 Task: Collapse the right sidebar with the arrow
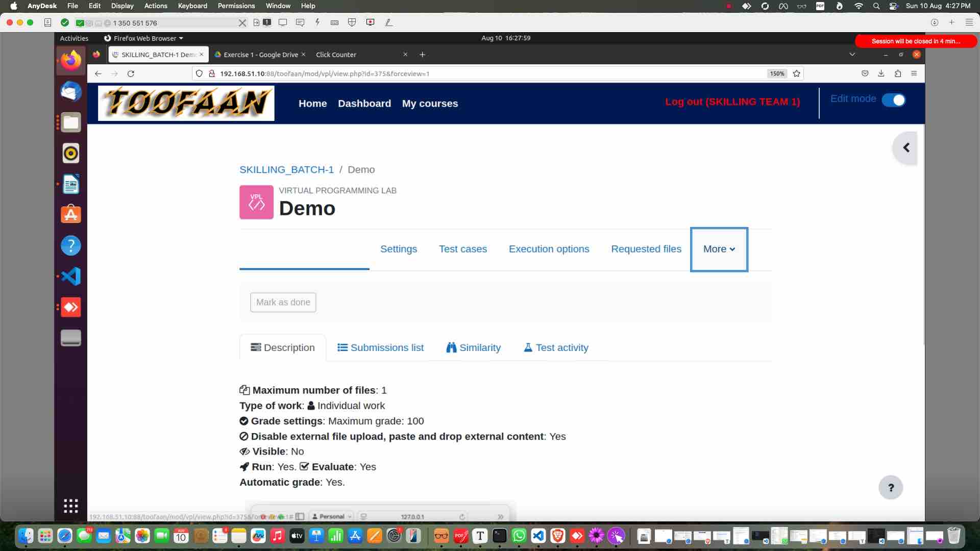tap(906, 147)
